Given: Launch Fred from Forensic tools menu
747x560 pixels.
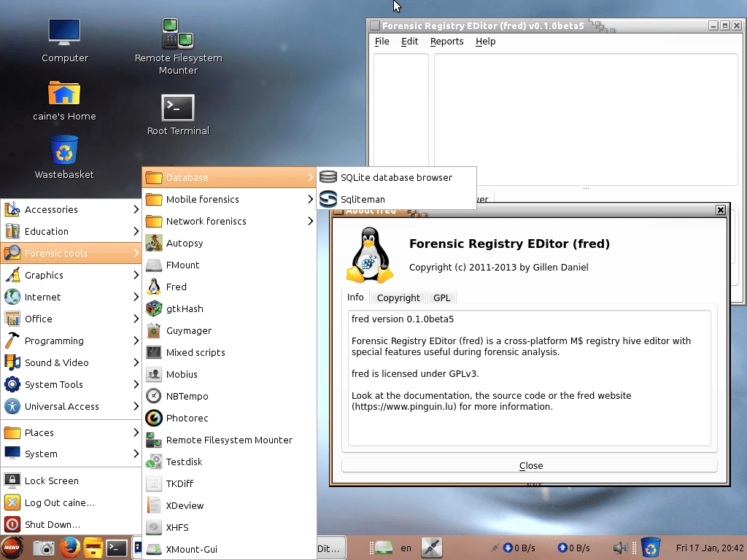Looking at the screenshot, I should pyautogui.click(x=229, y=287).
